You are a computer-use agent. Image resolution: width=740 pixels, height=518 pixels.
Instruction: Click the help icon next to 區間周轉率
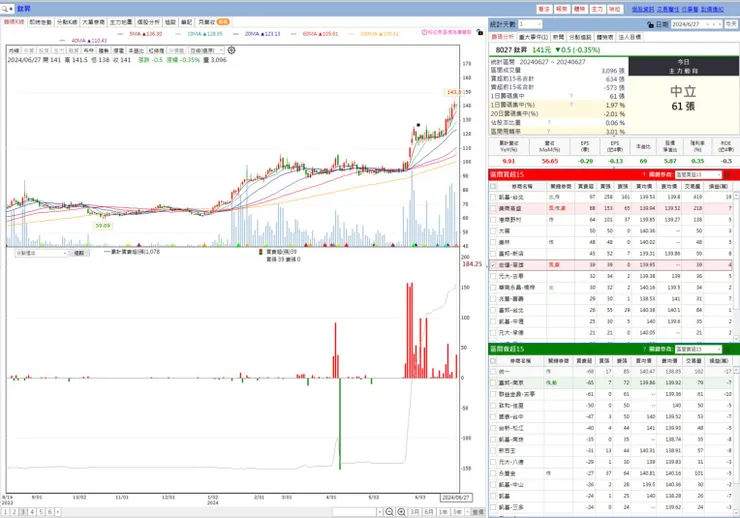[x=549, y=131]
